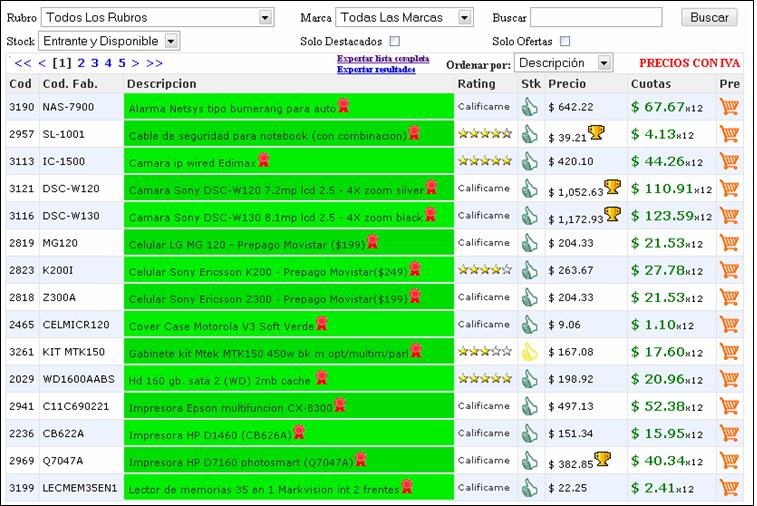Click trophy icon next to price $ 1,172.93
The width and height of the screenshot is (757, 506).
613,213
